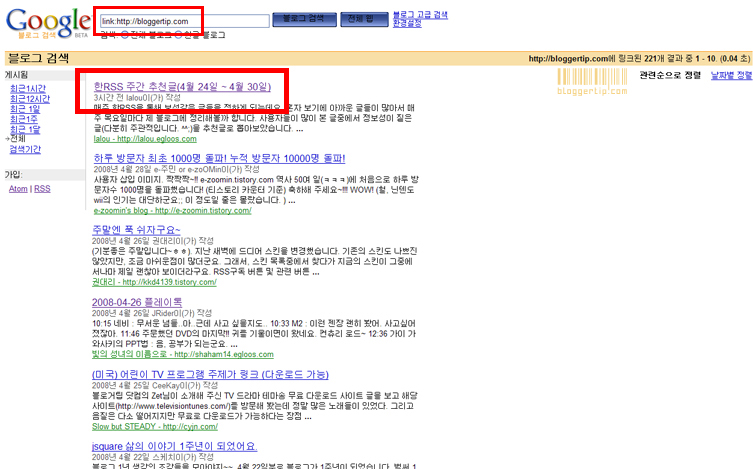
Task: Open the 검색기간 date range link
Action: tap(25, 149)
